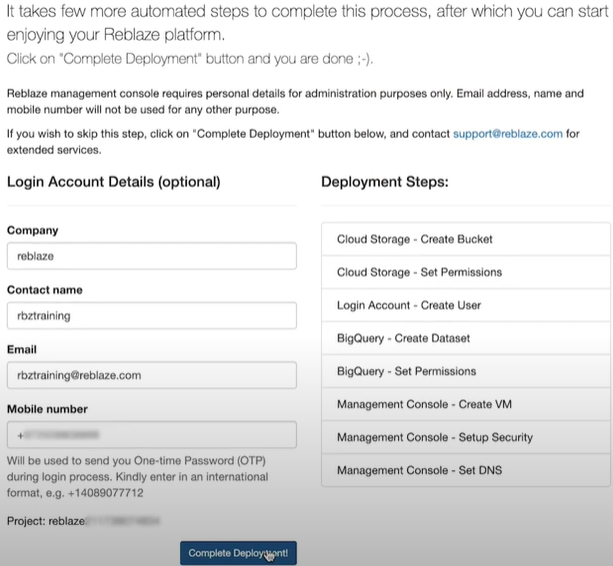Click the Contact name label
The height and width of the screenshot is (566, 613).
point(44,290)
